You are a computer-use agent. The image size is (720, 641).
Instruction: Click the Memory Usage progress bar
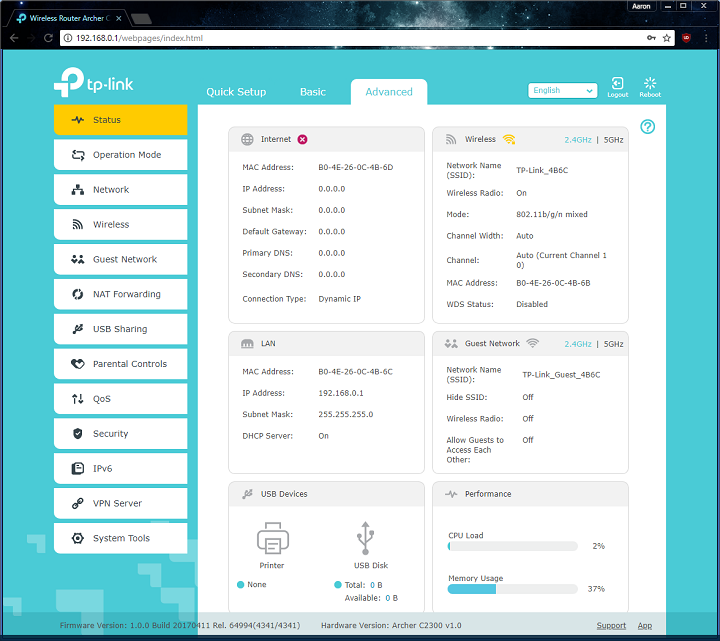pyautogui.click(x=512, y=589)
